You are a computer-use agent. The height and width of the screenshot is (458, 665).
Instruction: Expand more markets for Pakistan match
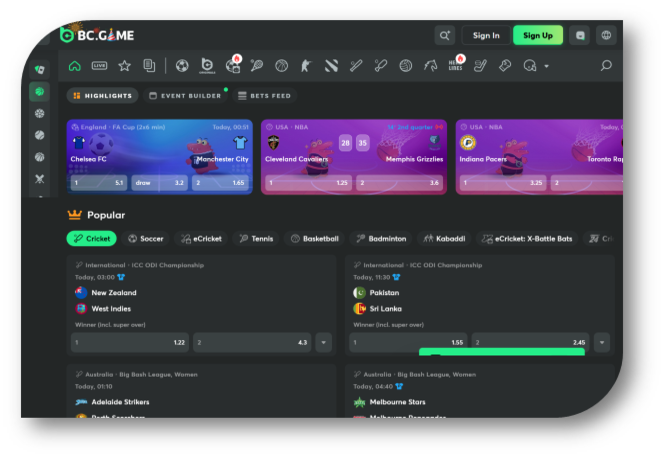[x=601, y=342]
